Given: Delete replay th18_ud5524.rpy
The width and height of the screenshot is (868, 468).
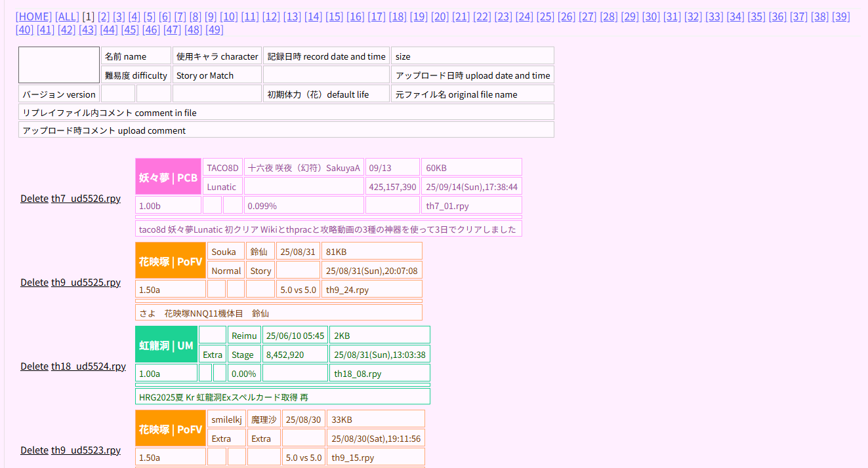Looking at the screenshot, I should [34, 366].
